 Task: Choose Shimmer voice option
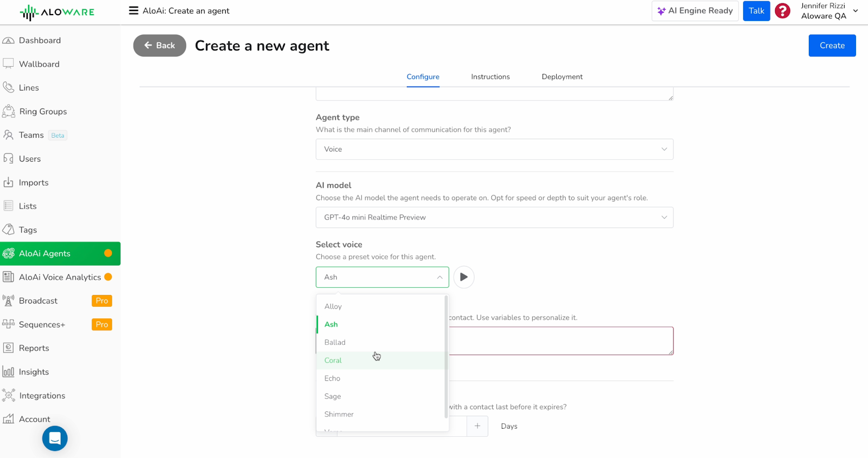click(381, 414)
